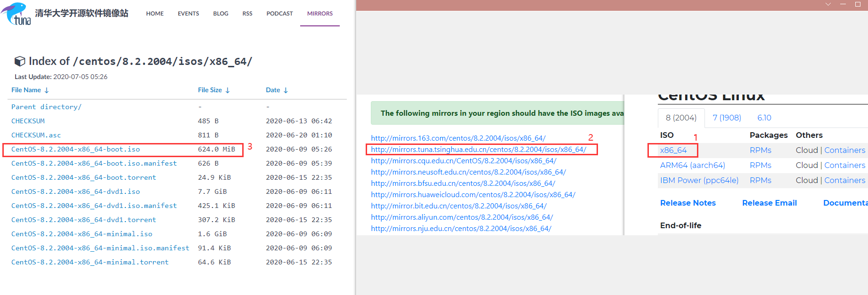The height and width of the screenshot is (295, 868).
Task: Open the mirrors.aliyun.com mirror link
Action: click(x=462, y=217)
